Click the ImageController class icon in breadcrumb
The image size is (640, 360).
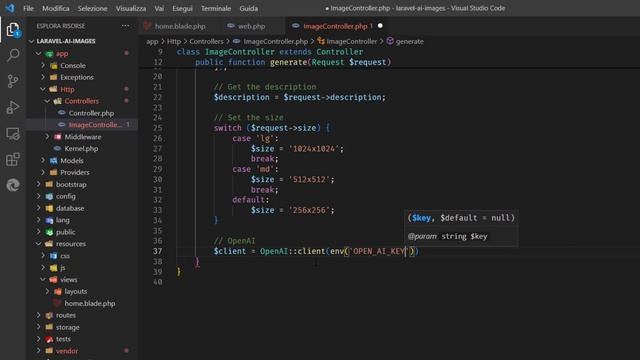click(x=321, y=41)
